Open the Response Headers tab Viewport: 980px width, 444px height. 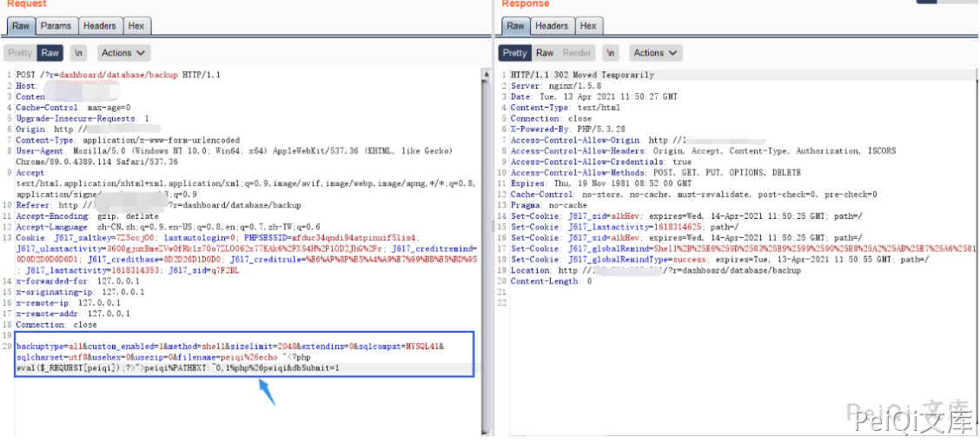click(x=552, y=26)
